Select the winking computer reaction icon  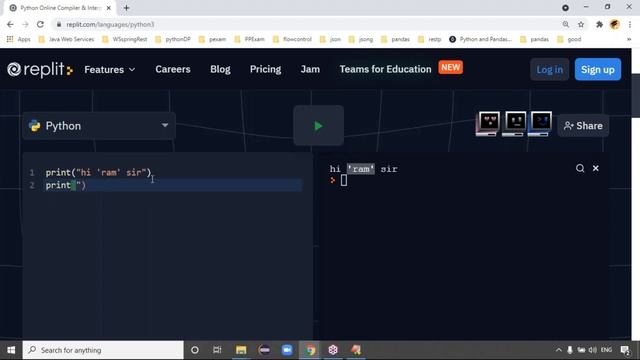click(x=540, y=123)
